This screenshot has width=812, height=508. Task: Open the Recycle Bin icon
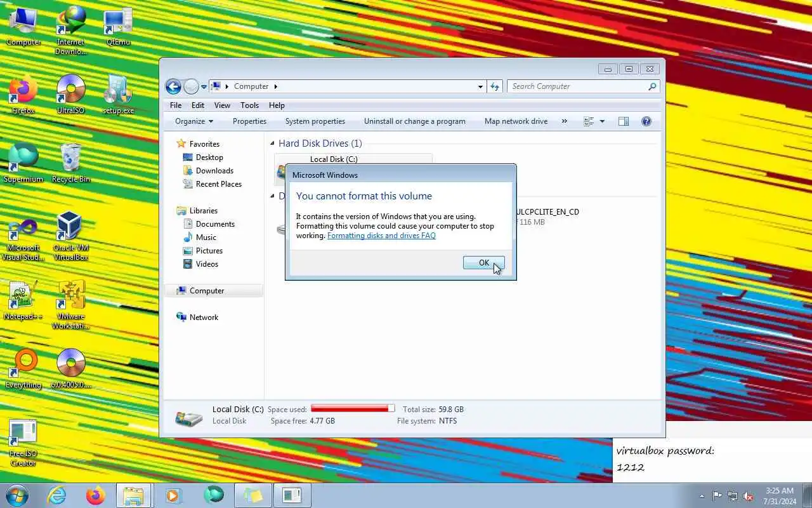[x=70, y=164]
